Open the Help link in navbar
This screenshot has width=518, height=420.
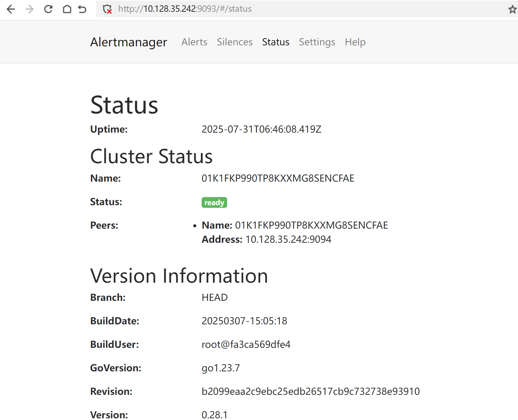click(x=355, y=42)
